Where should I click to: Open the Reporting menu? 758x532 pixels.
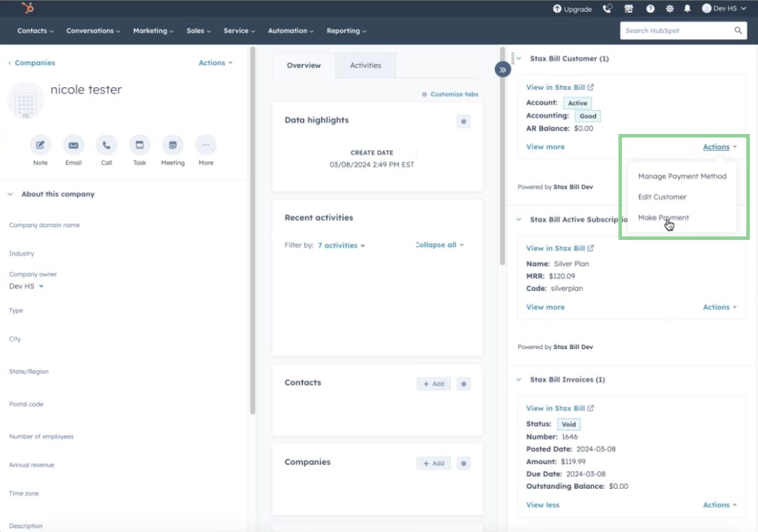pyautogui.click(x=346, y=30)
